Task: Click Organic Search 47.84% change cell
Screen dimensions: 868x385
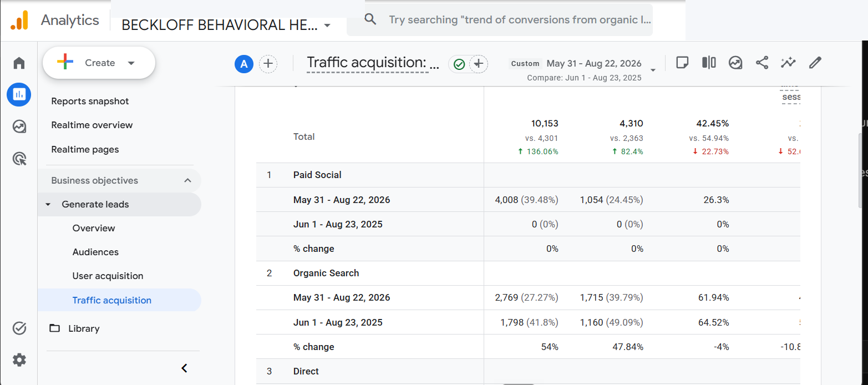Action: click(x=628, y=347)
